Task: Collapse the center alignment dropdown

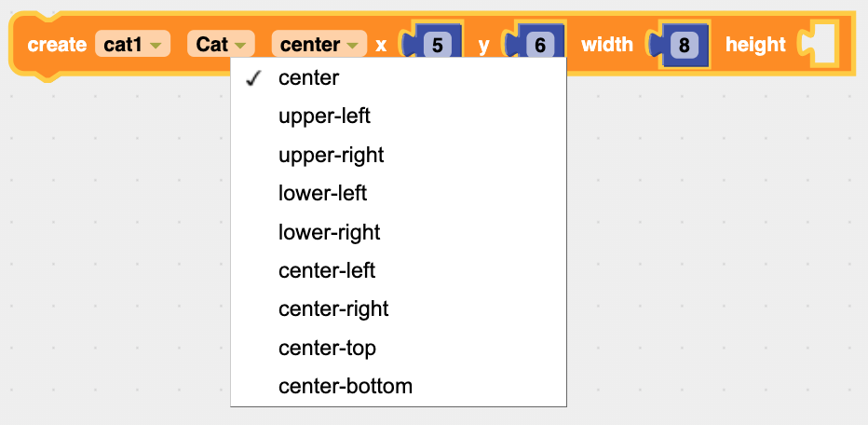Action: [x=319, y=45]
